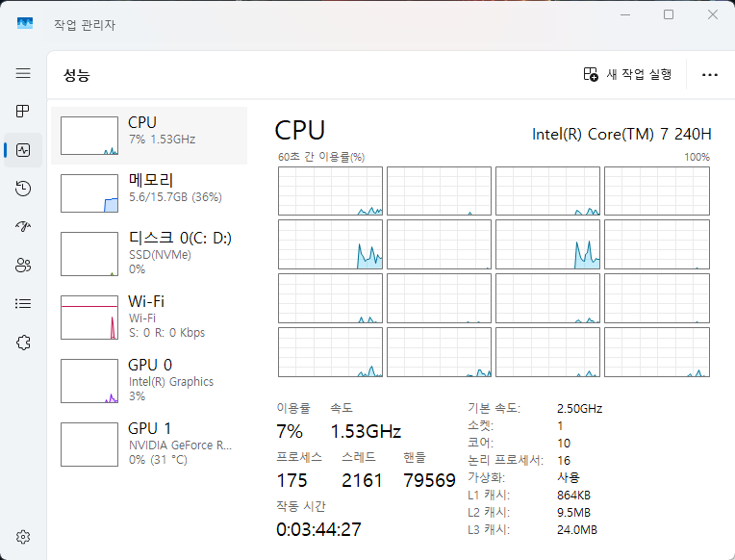Click the Task Manager title bar icon
Image resolution: width=735 pixels, height=560 pixels.
pyautogui.click(x=24, y=24)
